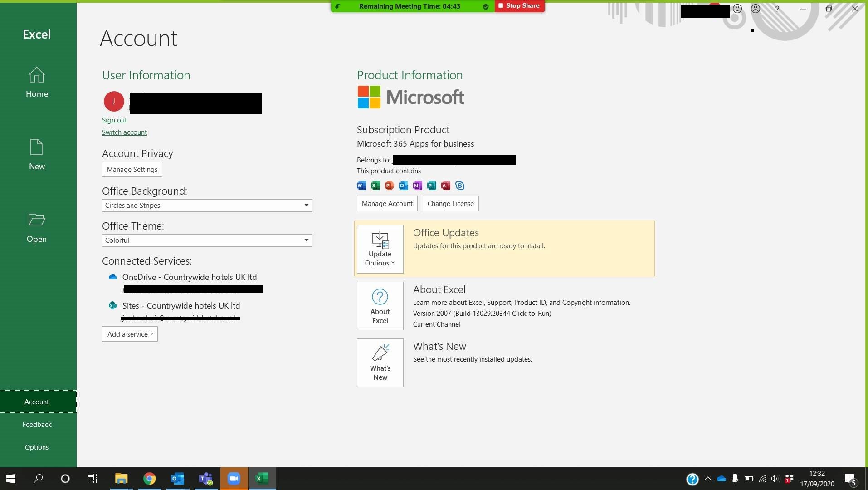Viewport: 868px width, 490px height.
Task: Open the Home page in Excel sidebar
Action: point(37,83)
